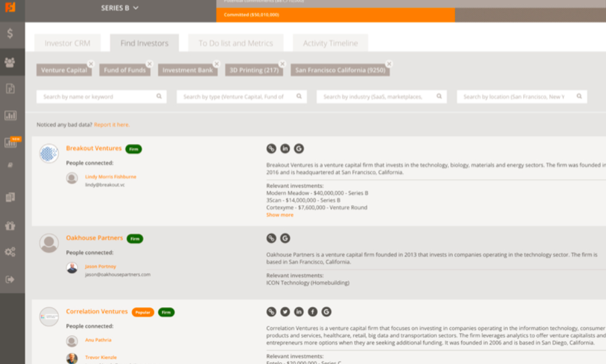Click Breakout Ventures Google search icon
606x364 pixels.
tap(299, 148)
